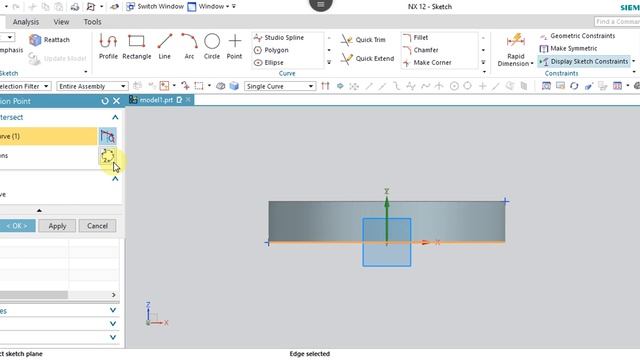Open the Window dropdown menu
640x360 pixels.
pos(211,7)
